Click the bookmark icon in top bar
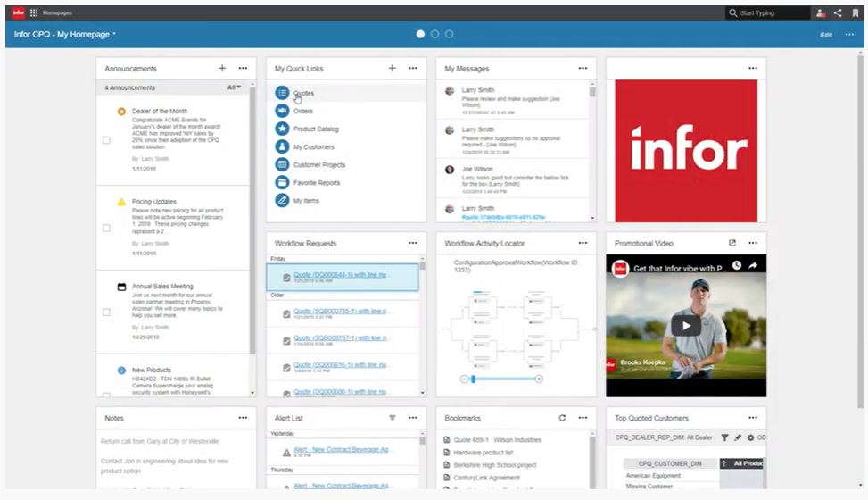The image size is (868, 500). (855, 12)
